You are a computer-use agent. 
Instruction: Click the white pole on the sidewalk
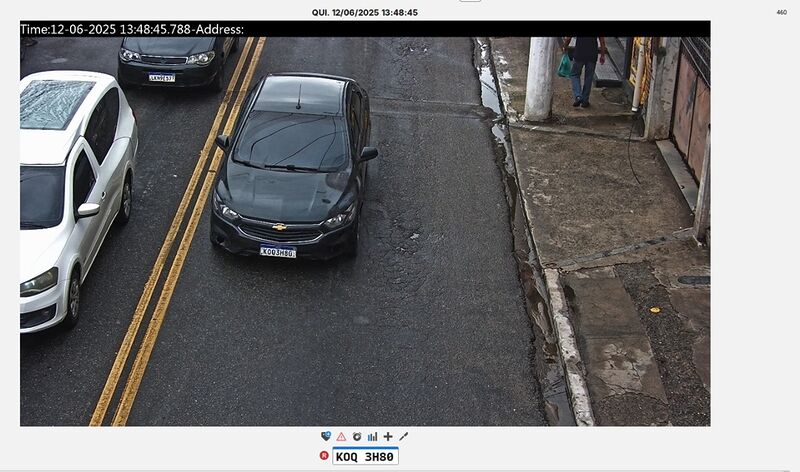540,78
